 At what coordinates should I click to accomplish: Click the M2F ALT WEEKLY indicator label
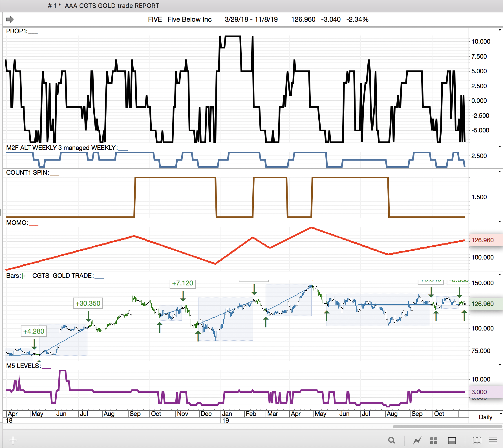coord(61,148)
